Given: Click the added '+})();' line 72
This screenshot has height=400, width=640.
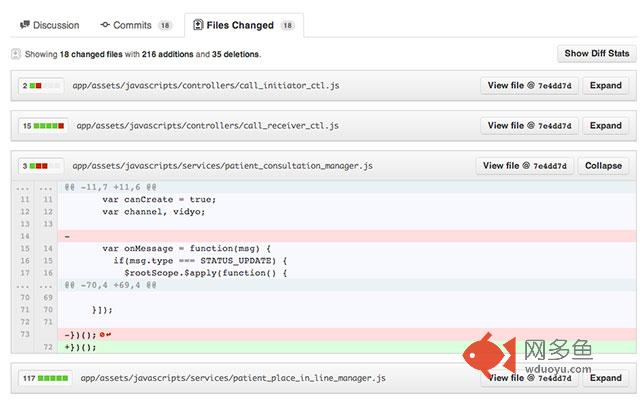Looking at the screenshot, I should pos(347,347).
